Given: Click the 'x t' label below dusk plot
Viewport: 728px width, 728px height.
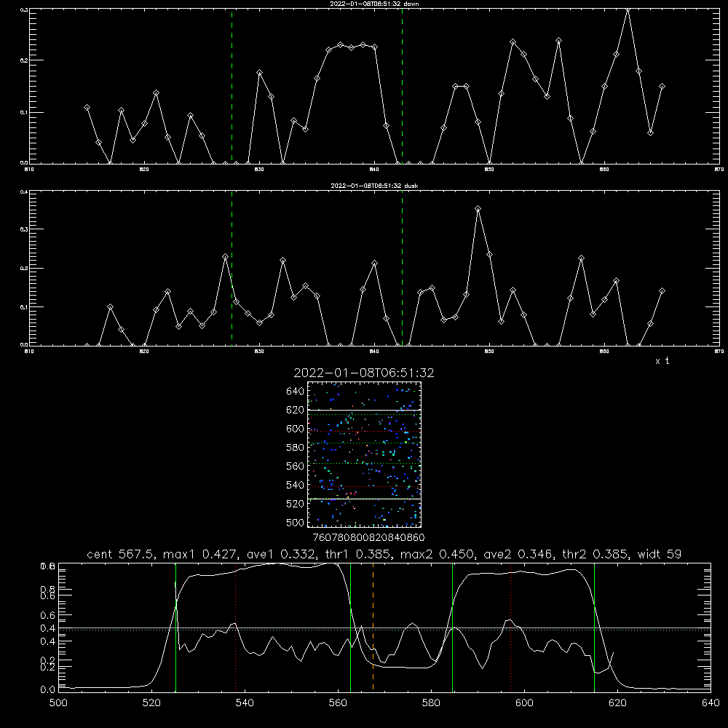Looking at the screenshot, I should coord(662,361).
